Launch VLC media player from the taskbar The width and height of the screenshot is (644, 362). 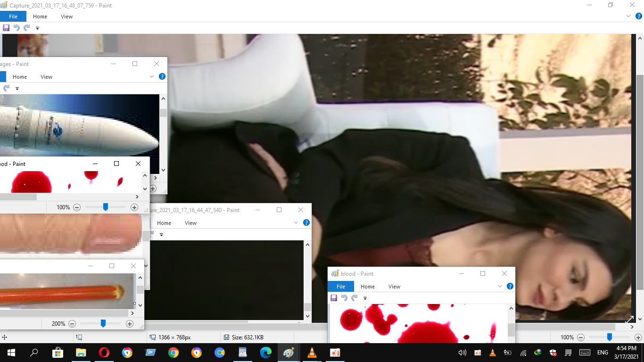[312, 353]
